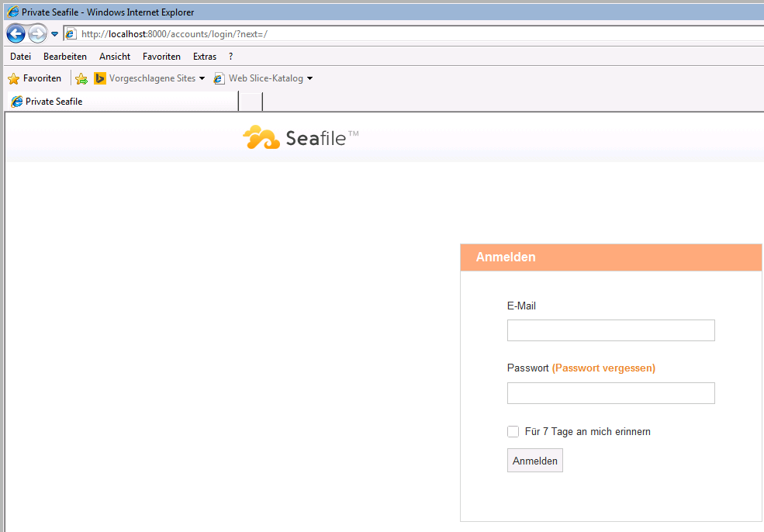Screen dimensions: 764x532
Task: Open the Ansicht menu
Action: pyautogui.click(x=115, y=57)
